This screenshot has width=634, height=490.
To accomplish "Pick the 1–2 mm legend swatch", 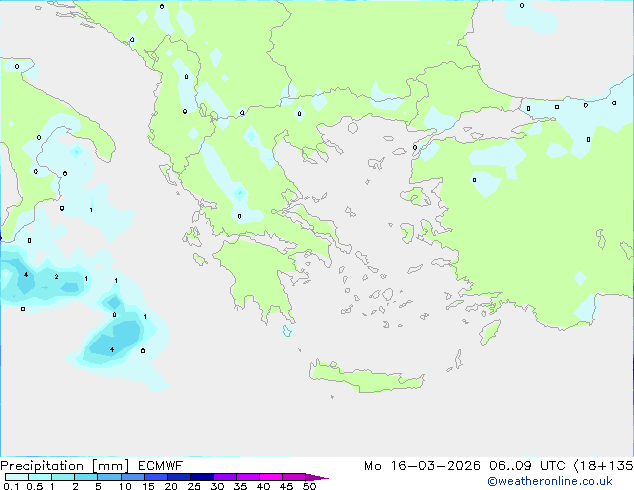I will pyautogui.click(x=63, y=477).
